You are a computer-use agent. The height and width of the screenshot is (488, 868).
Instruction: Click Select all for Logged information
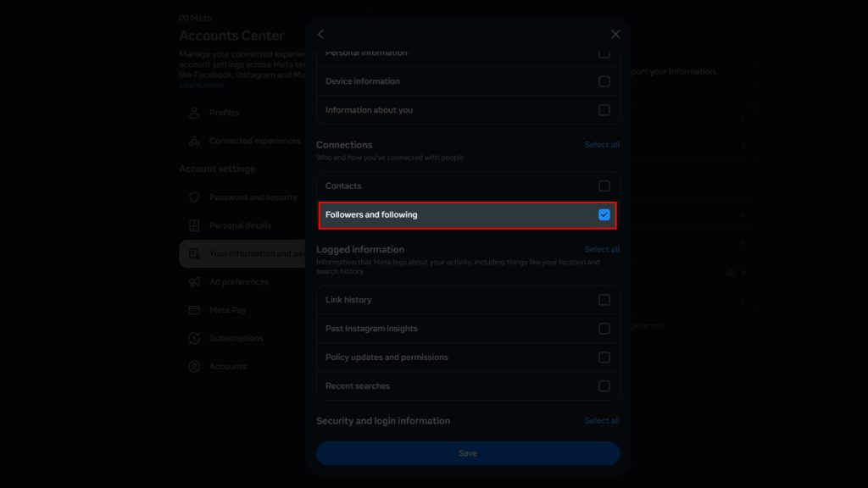pyautogui.click(x=602, y=249)
